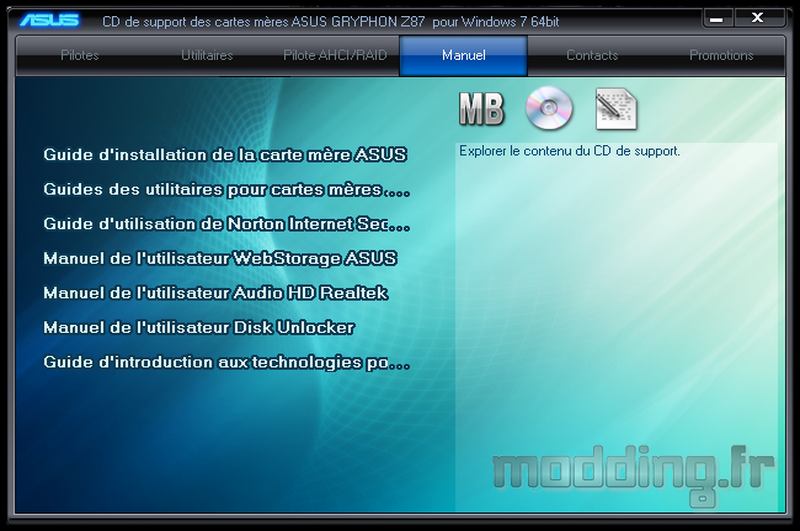Close the ASUS support CD window
This screenshot has height=531, width=800.
(758, 18)
